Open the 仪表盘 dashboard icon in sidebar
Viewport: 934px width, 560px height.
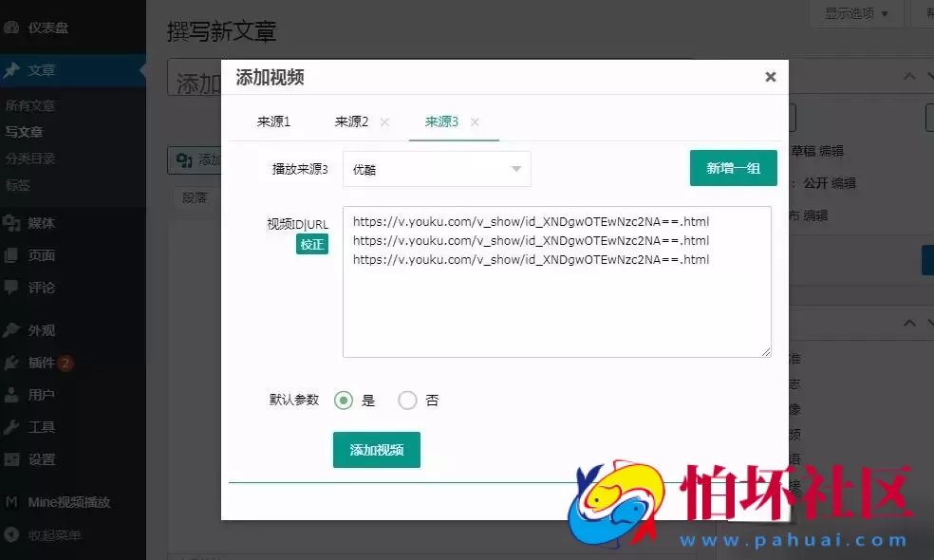point(13,28)
